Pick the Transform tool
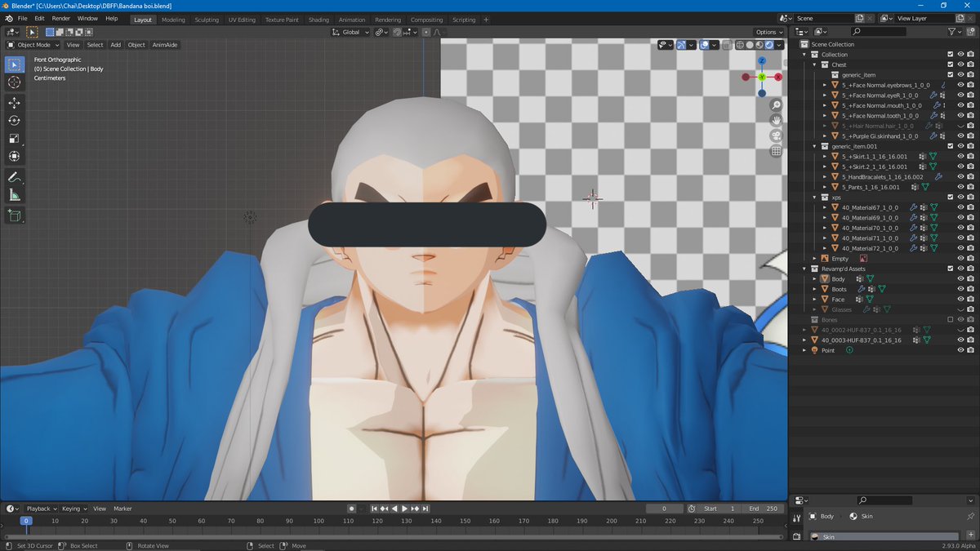The width and height of the screenshot is (980, 551). click(x=15, y=157)
